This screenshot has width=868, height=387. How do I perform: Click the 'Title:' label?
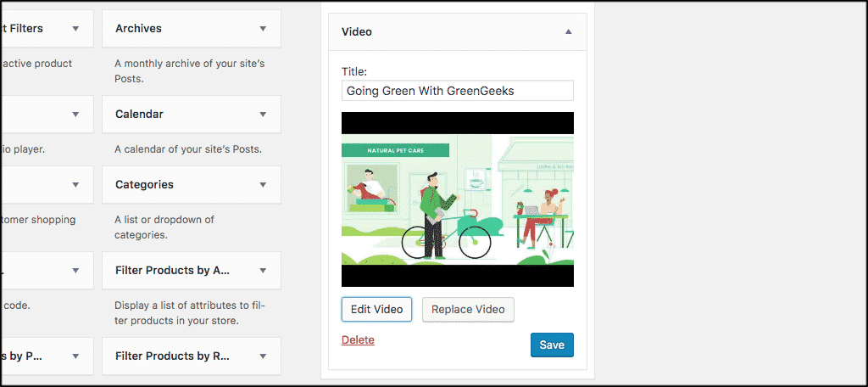[x=354, y=72]
